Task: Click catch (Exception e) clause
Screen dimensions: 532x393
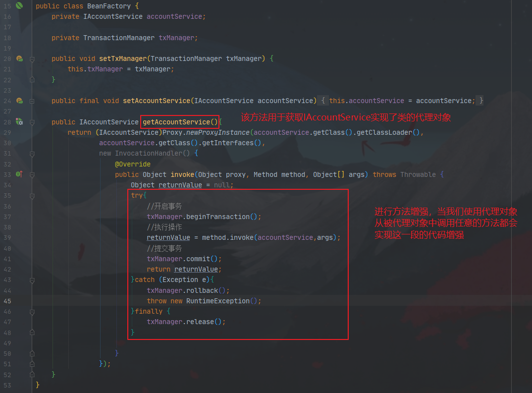Action: 172,280
